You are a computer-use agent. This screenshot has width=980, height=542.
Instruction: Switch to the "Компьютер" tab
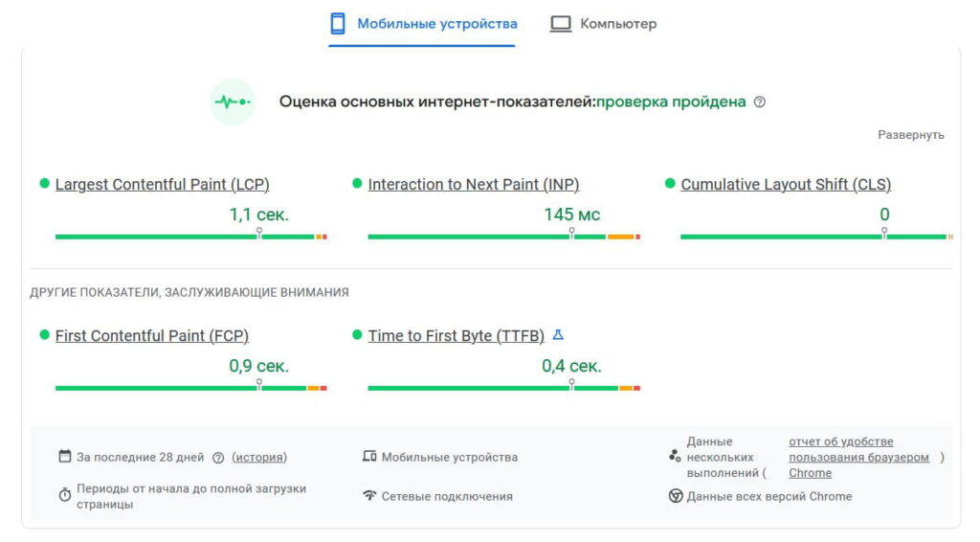pos(603,24)
